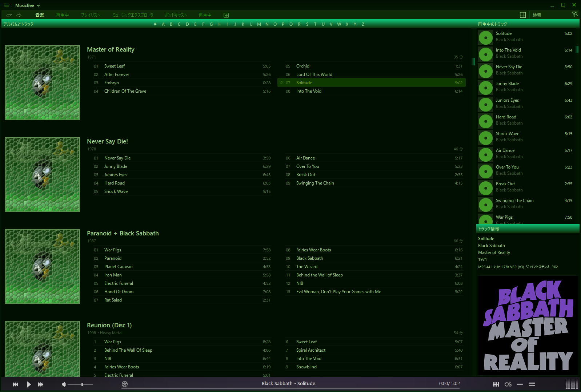
Task: Open the equalizer controls icon
Action: [496, 384]
